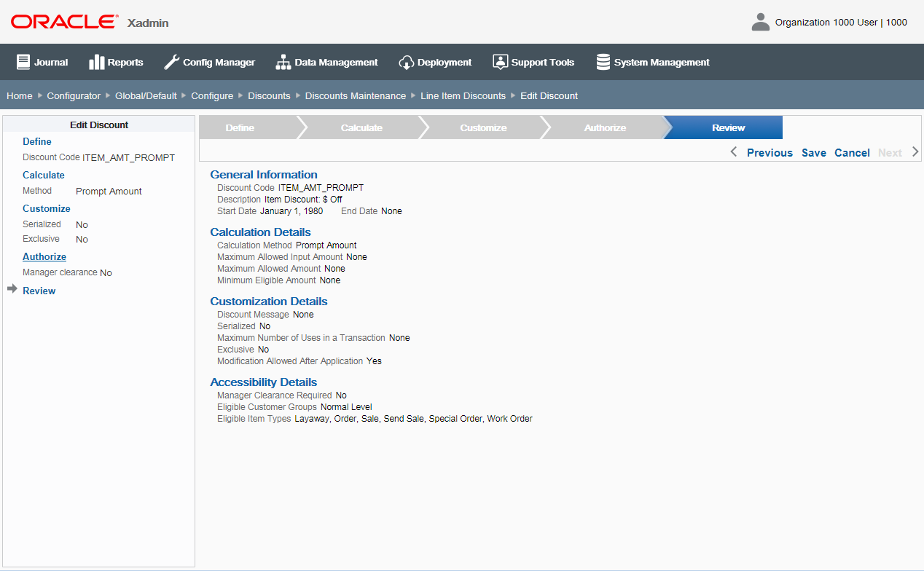This screenshot has height=571, width=924.
Task: Click the Oracle logo
Action: (64, 22)
